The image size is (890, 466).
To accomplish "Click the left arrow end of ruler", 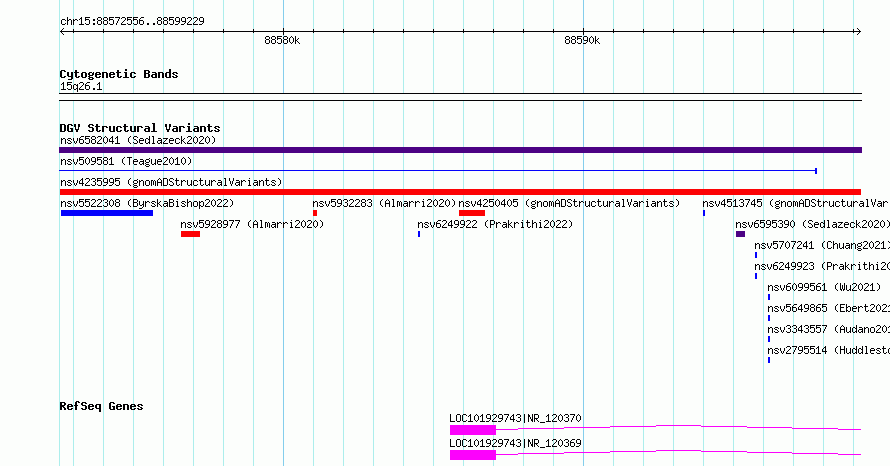I will 62,32.
